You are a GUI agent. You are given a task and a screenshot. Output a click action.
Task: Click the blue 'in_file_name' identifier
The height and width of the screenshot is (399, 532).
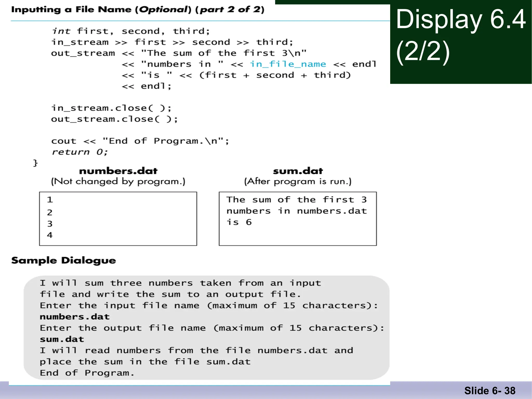tap(288, 64)
